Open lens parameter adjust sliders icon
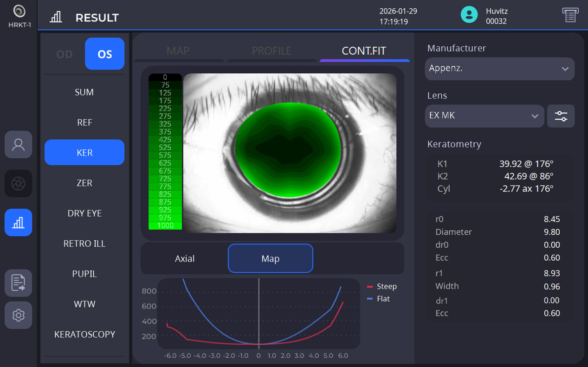588x367 pixels. coord(561,116)
